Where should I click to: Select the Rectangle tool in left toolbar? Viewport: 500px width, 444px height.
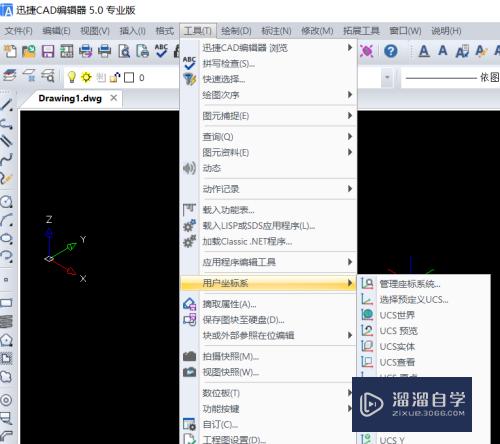[x=7, y=303]
